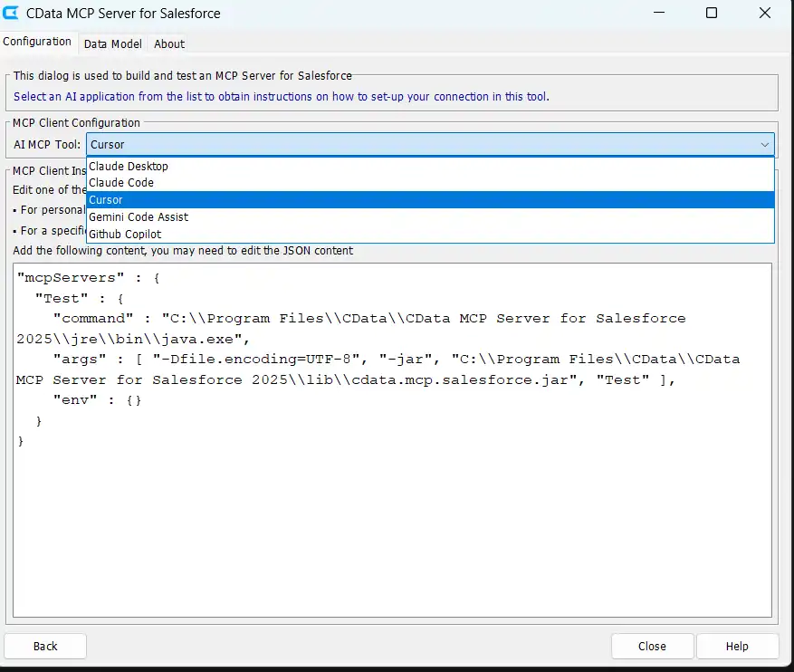Maximize the CData MCP Server window
This screenshot has height=672, width=794.
712,14
